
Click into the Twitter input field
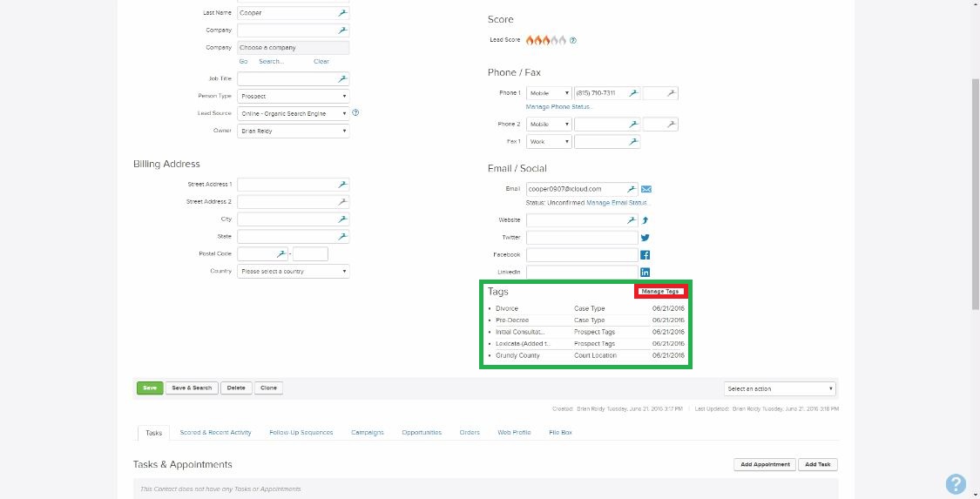582,238
